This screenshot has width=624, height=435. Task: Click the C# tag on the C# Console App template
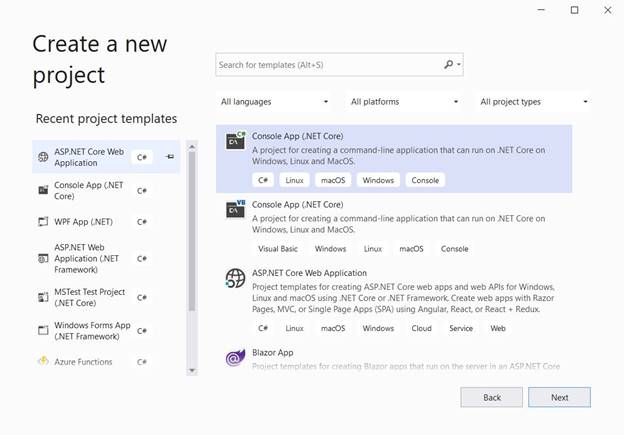(263, 180)
